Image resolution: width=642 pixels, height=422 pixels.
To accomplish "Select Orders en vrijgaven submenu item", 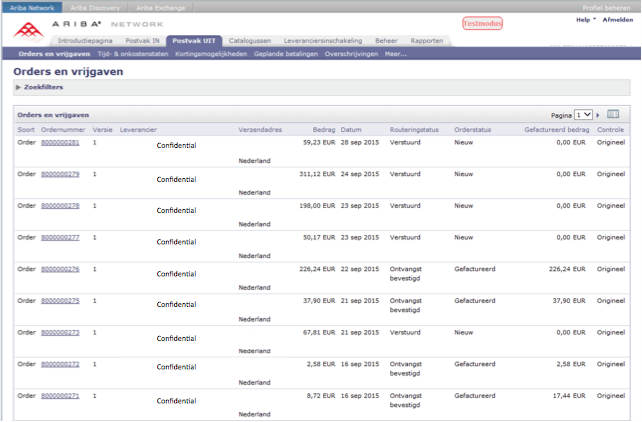I will 54,54.
